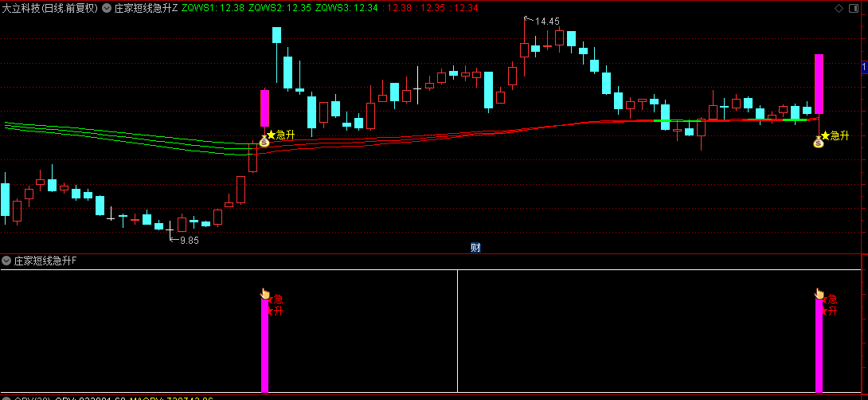Click the 庄家短线急升Z indicator name
This screenshot has height=400, width=868.
147,8
